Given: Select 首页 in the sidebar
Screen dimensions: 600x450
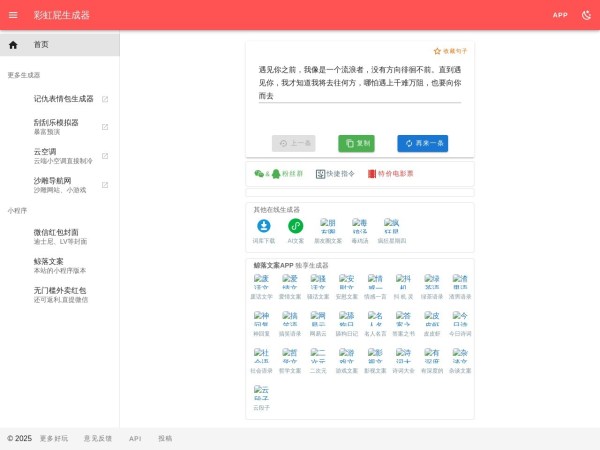Looking at the screenshot, I should point(41,45).
